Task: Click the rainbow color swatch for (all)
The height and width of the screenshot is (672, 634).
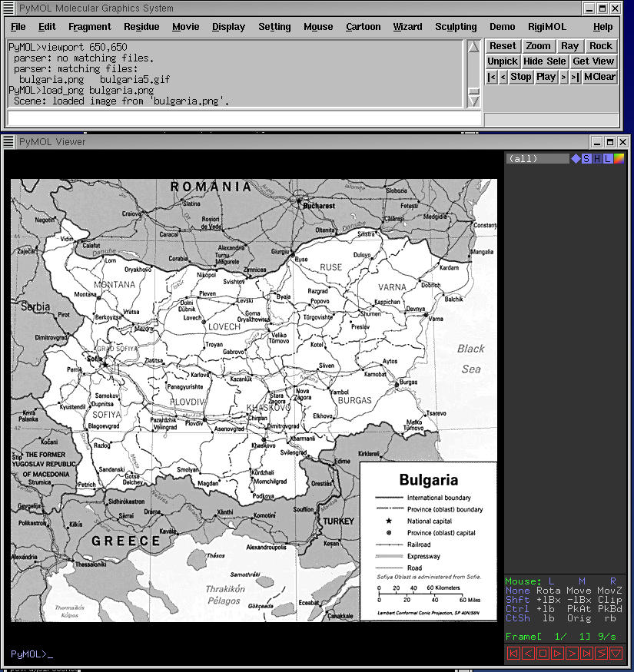Action: pyautogui.click(x=619, y=159)
